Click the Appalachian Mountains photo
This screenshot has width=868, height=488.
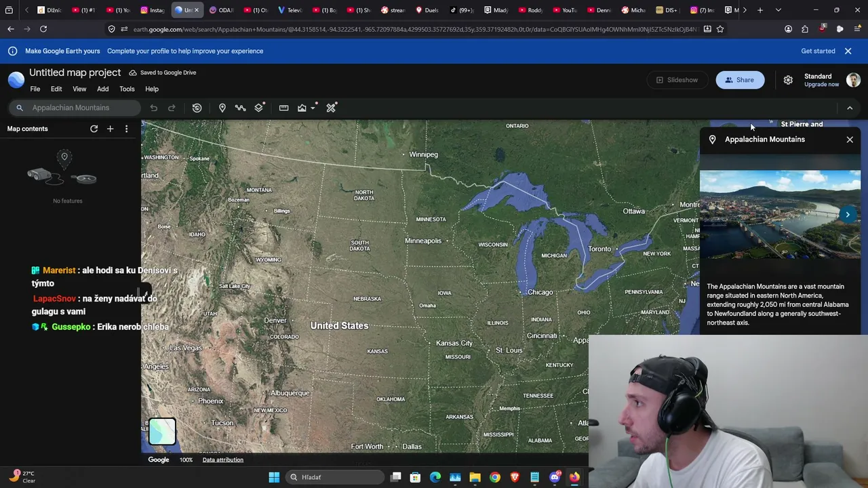tap(780, 214)
